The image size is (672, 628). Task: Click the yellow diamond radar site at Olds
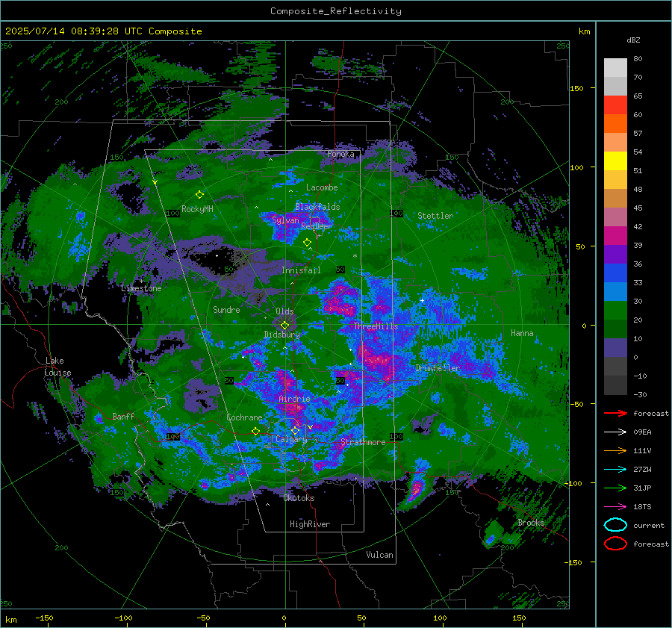pyautogui.click(x=284, y=326)
